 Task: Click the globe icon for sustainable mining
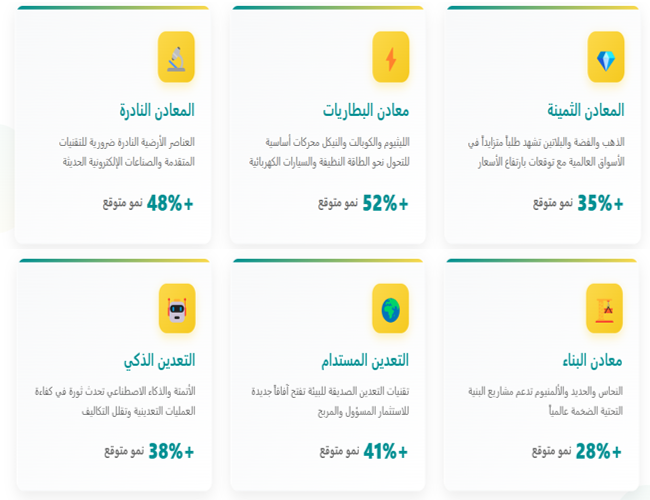click(391, 308)
